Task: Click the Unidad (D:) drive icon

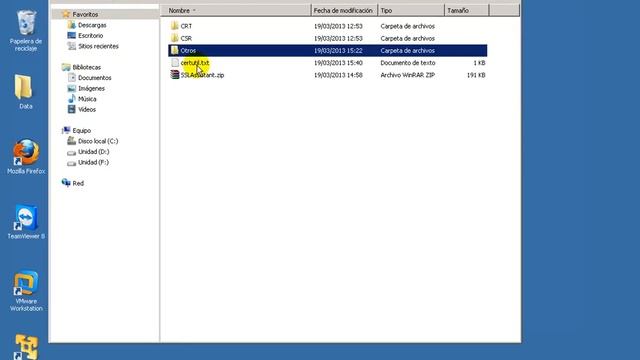Action: click(x=72, y=152)
